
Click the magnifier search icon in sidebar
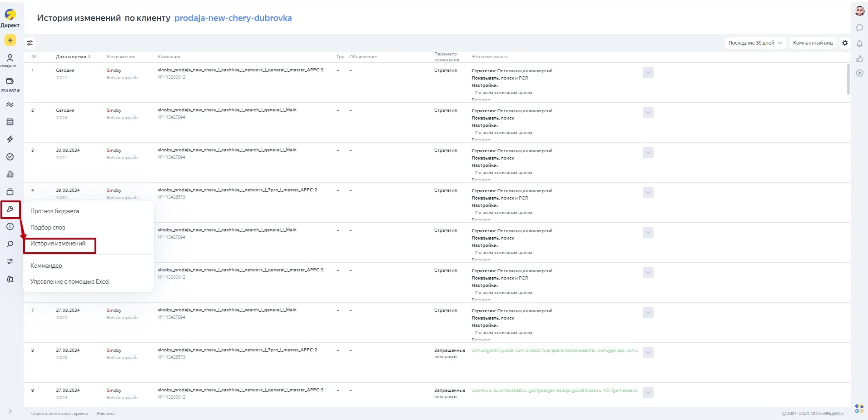[x=10, y=245]
